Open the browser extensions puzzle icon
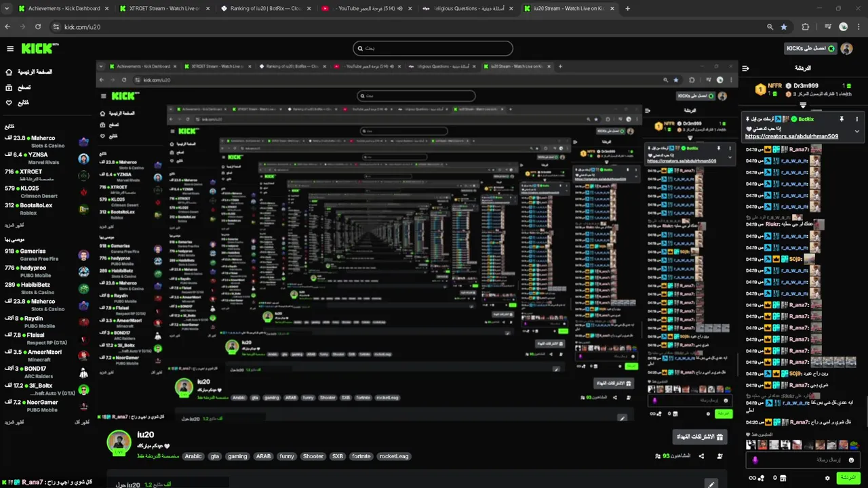This screenshot has height=488, width=868. coord(806,27)
